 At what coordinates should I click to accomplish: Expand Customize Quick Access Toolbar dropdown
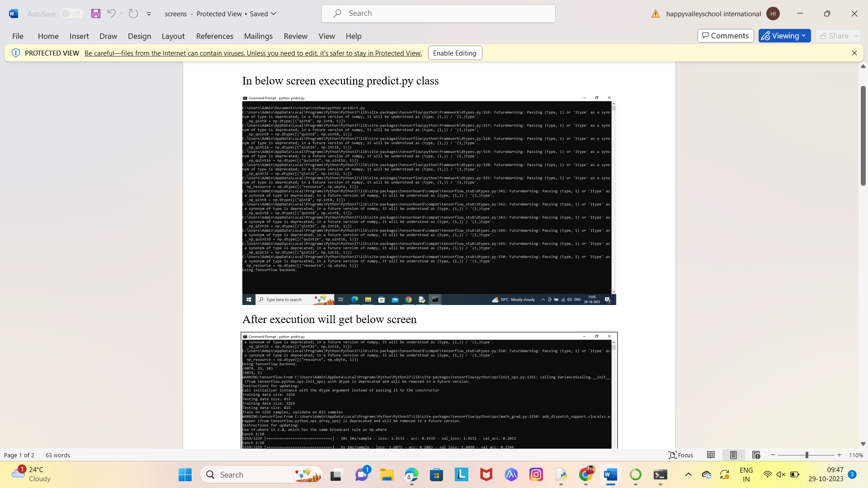(149, 14)
